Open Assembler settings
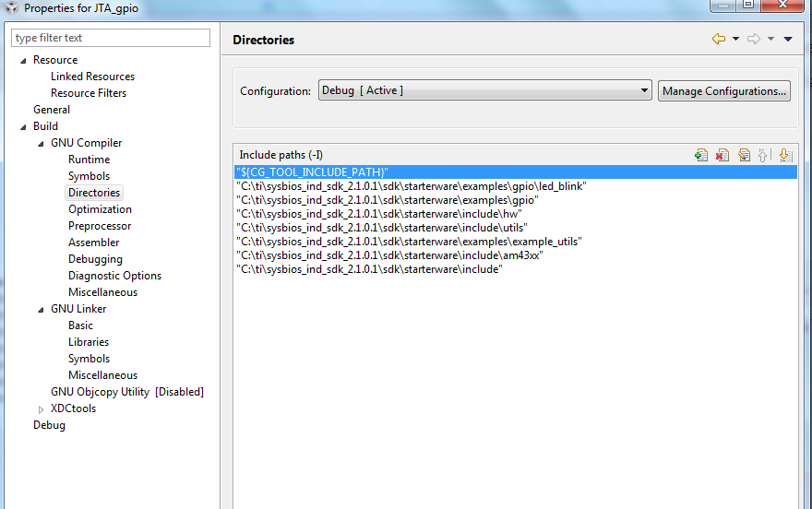Screen dimensions: 812x509 tap(94, 243)
